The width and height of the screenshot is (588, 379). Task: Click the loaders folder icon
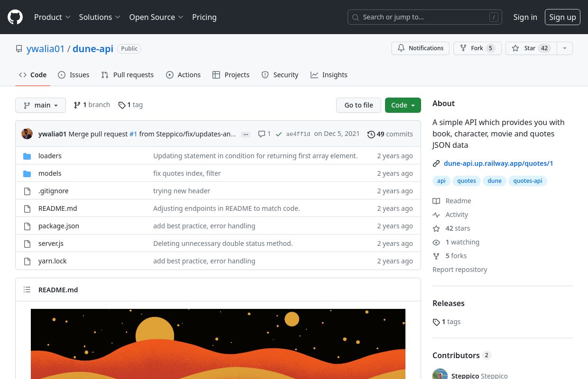27,156
